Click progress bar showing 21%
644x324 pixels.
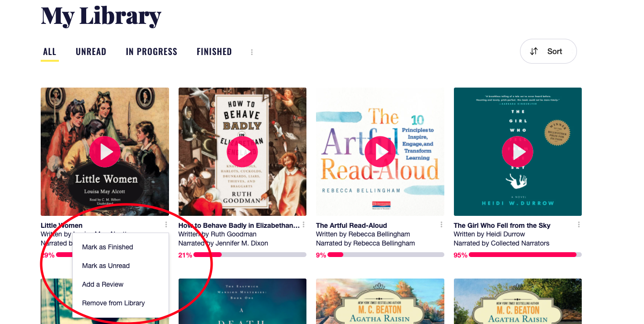click(249, 255)
